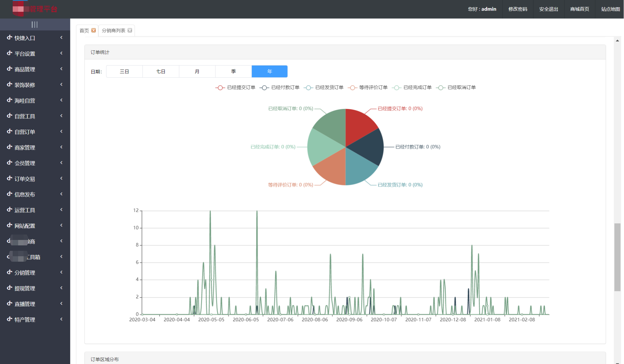Viewport: 624px width, 364px height.
Task: Click the icon beside 会员管理 menu
Action: click(x=9, y=163)
